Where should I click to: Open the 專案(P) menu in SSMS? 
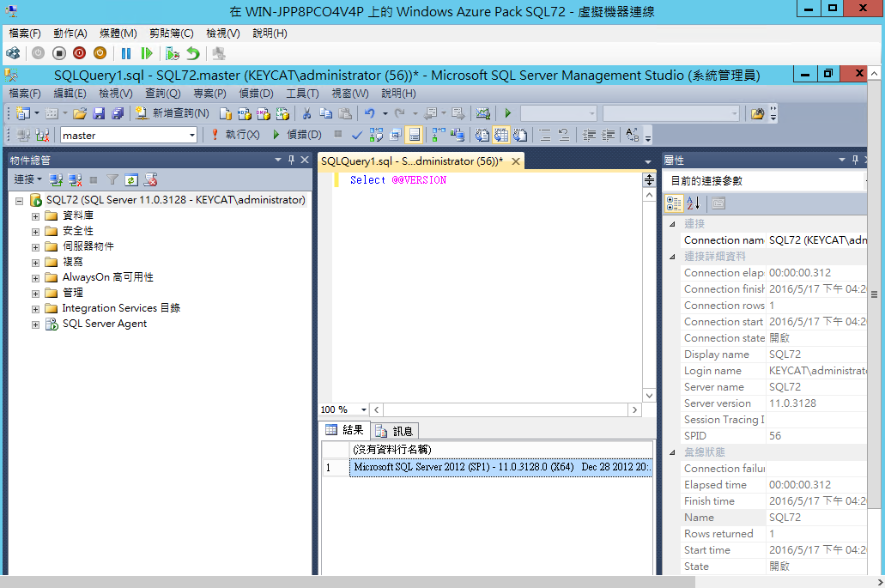pyautogui.click(x=209, y=93)
